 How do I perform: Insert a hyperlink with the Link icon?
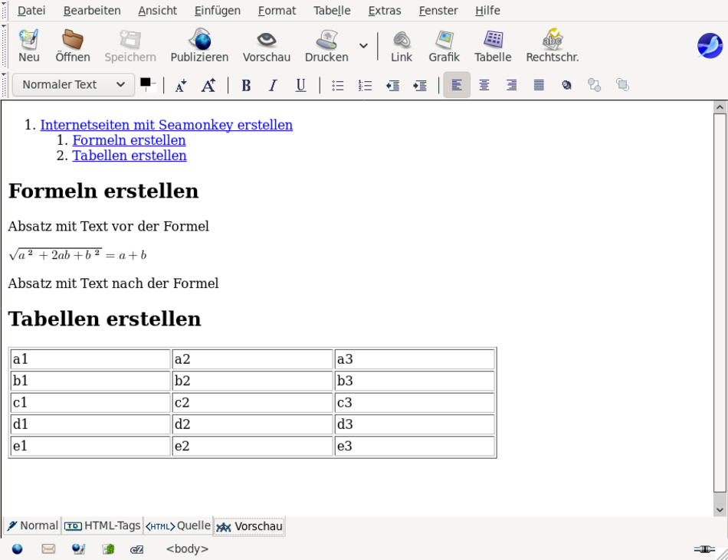401,45
